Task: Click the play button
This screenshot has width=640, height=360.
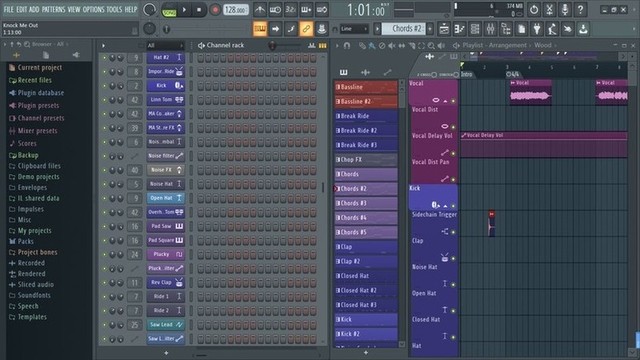Action: click(x=184, y=10)
